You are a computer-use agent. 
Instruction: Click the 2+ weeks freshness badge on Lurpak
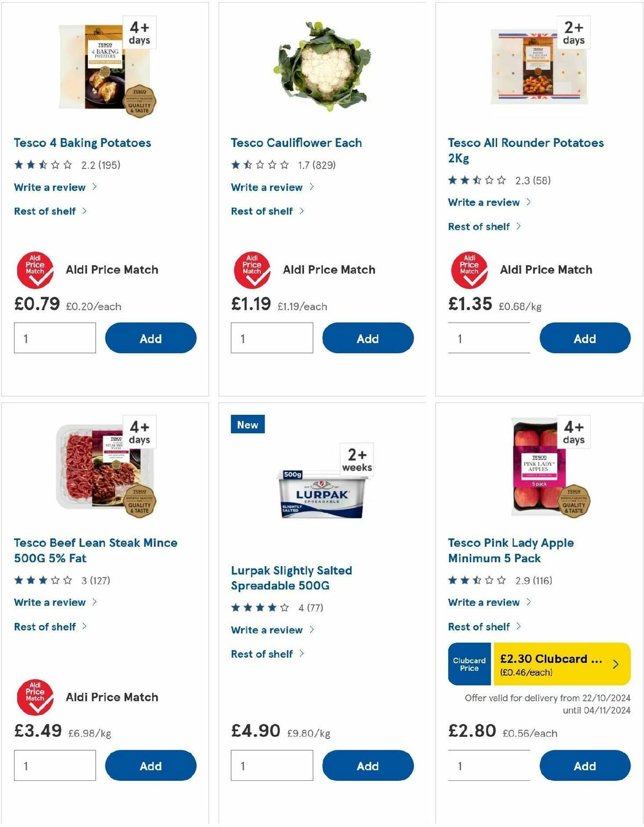tap(355, 460)
